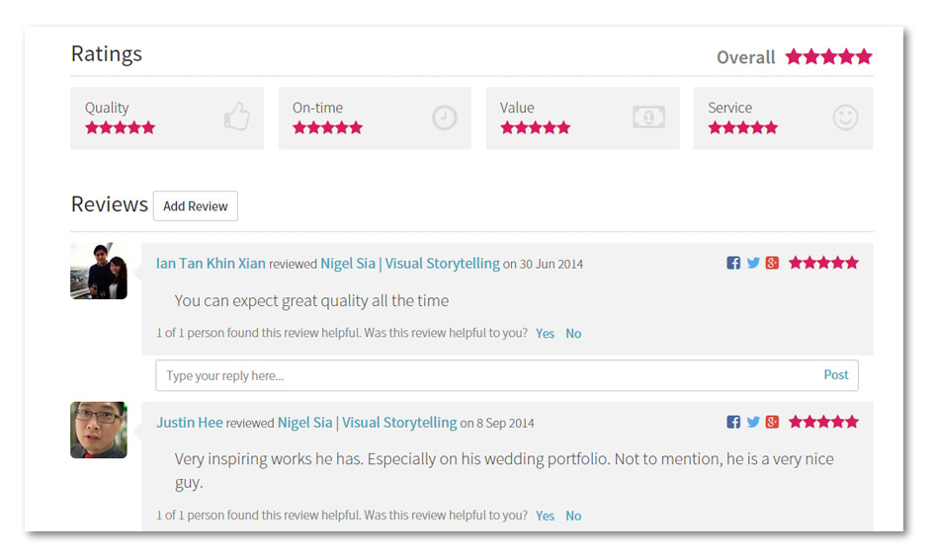Image resolution: width=934 pixels, height=560 pixels.
Task: Open Ian Tan Khin Xian's profile link
Action: 211,263
